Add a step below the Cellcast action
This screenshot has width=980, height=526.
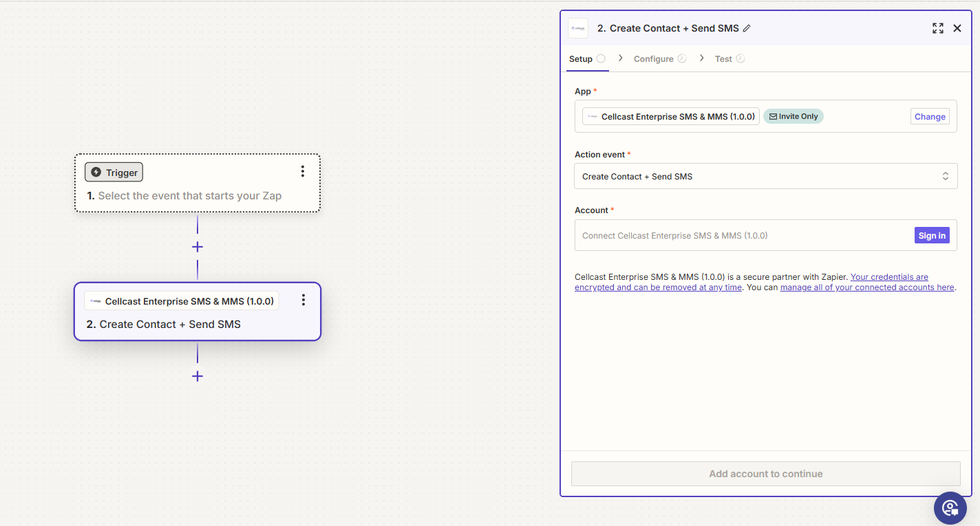click(x=198, y=376)
